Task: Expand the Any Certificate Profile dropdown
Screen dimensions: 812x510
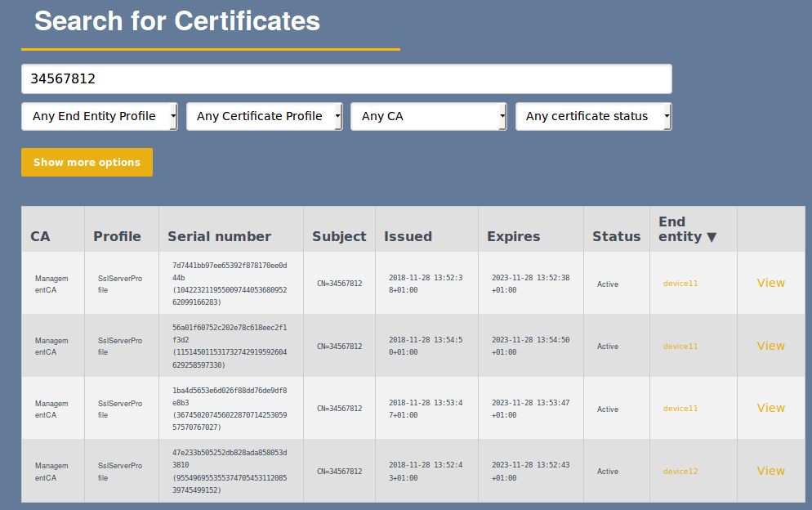Action: pyautogui.click(x=264, y=116)
